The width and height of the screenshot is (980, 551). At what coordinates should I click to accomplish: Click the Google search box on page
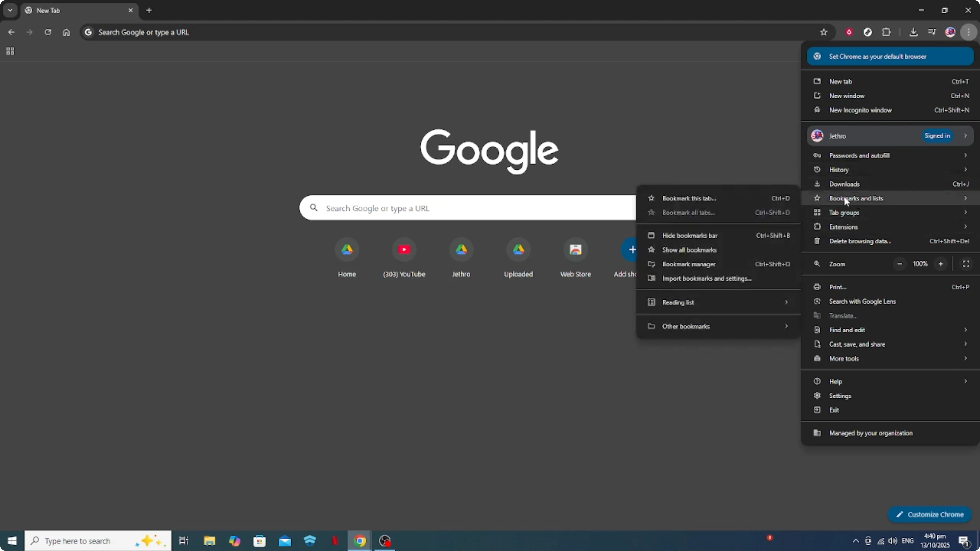[x=468, y=208]
